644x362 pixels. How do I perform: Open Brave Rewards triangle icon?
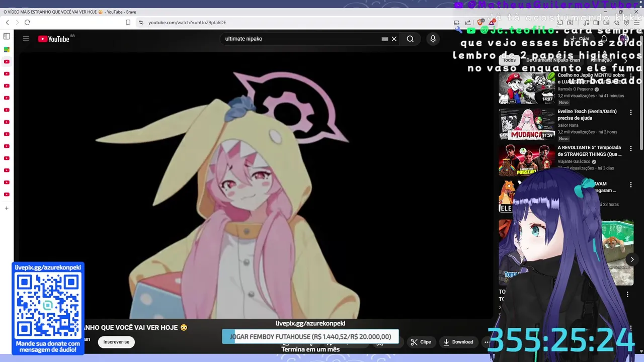click(492, 23)
